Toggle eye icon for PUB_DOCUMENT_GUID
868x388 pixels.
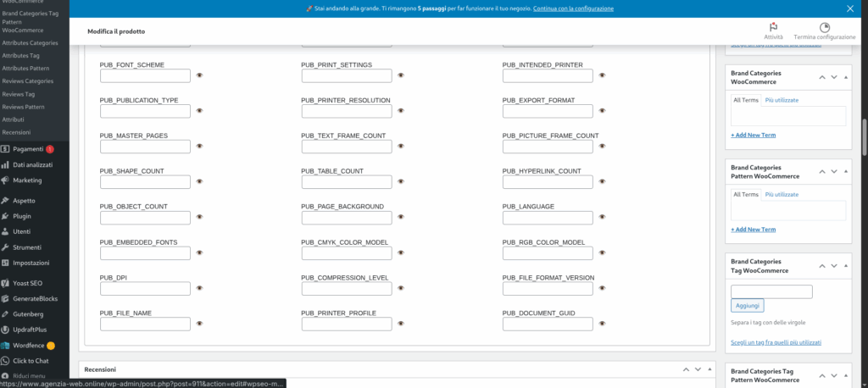click(x=603, y=324)
